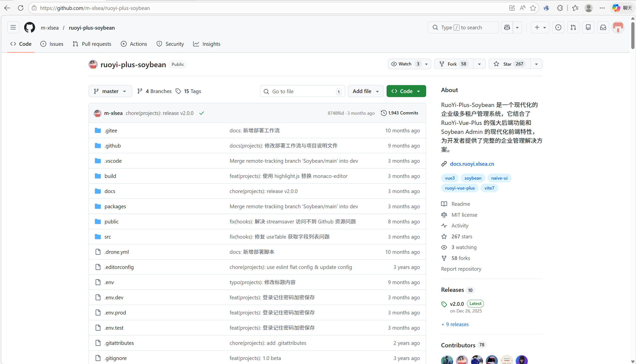
Task: Open the hamburger navigation menu
Action: tap(13, 28)
